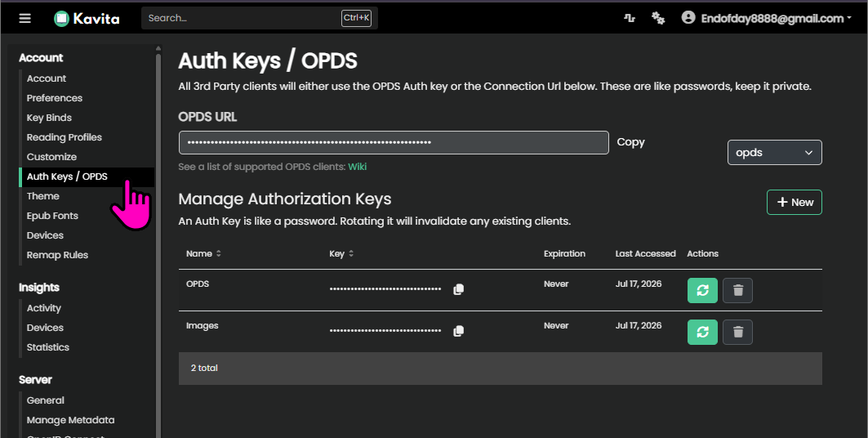
Task: Open the opds URL type dropdown
Action: (x=774, y=152)
